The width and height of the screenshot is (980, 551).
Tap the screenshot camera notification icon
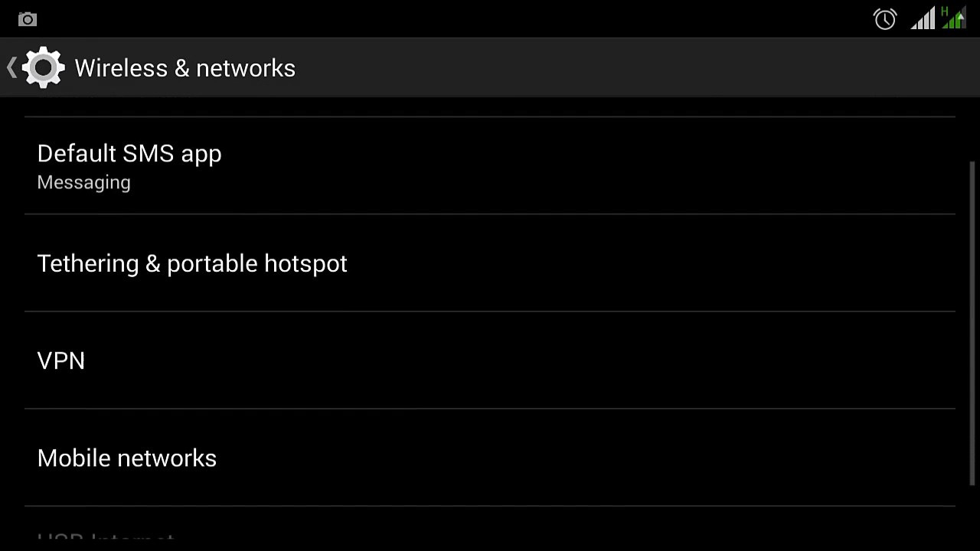[x=28, y=19]
